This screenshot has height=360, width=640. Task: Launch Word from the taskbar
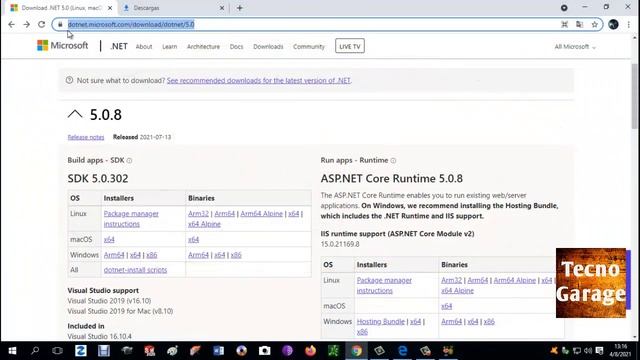[x=218, y=351]
